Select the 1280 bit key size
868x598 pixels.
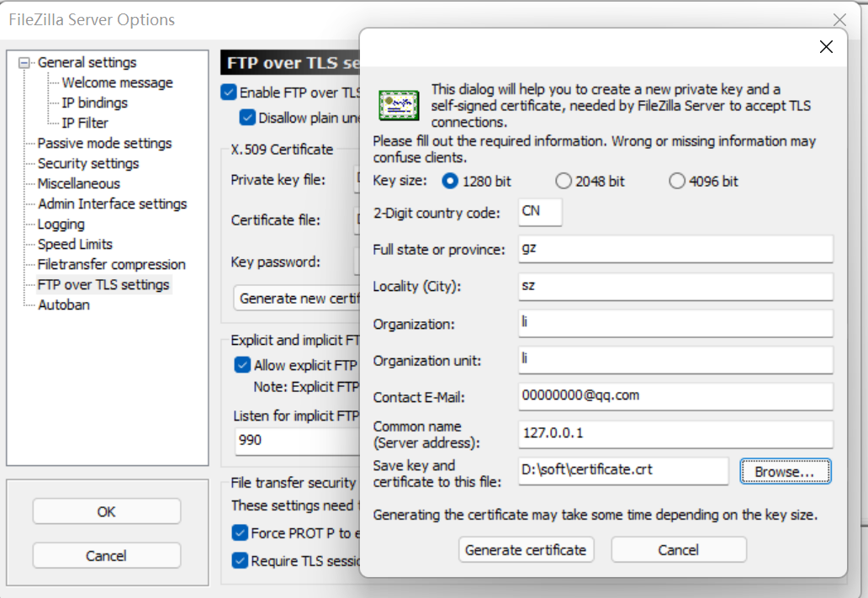450,181
